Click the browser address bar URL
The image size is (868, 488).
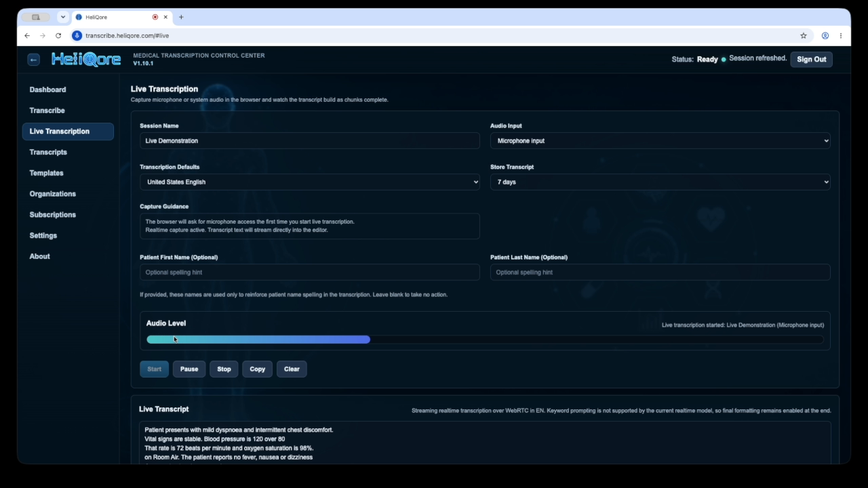[x=127, y=35]
